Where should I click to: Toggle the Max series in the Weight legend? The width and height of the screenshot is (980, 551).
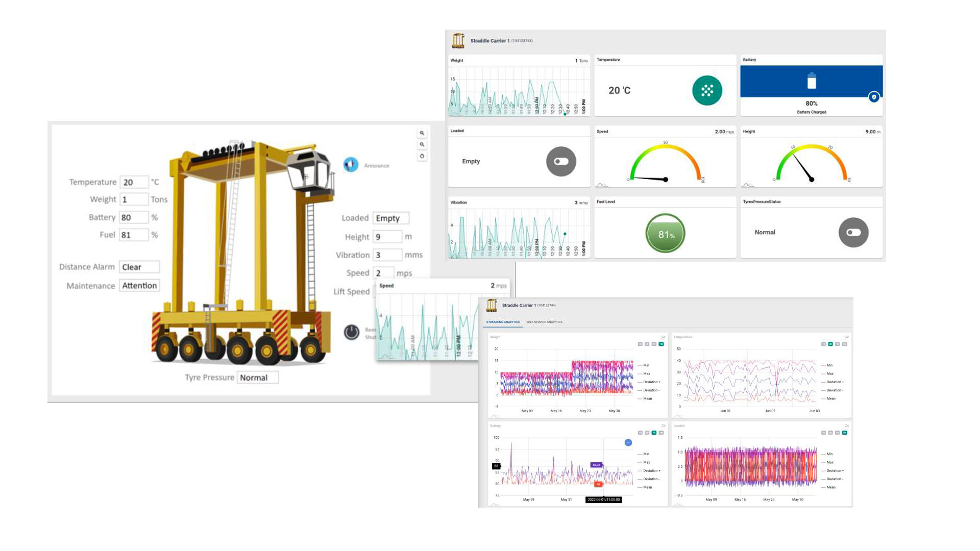tap(646, 373)
